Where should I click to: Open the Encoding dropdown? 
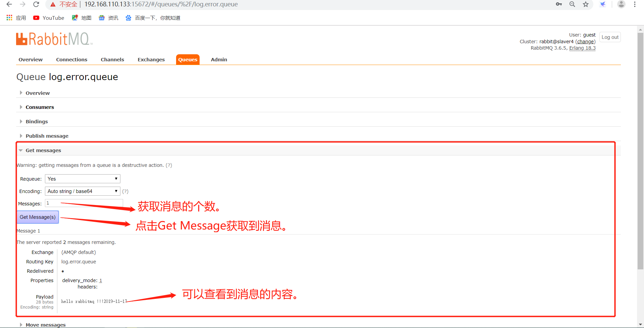[x=83, y=191]
